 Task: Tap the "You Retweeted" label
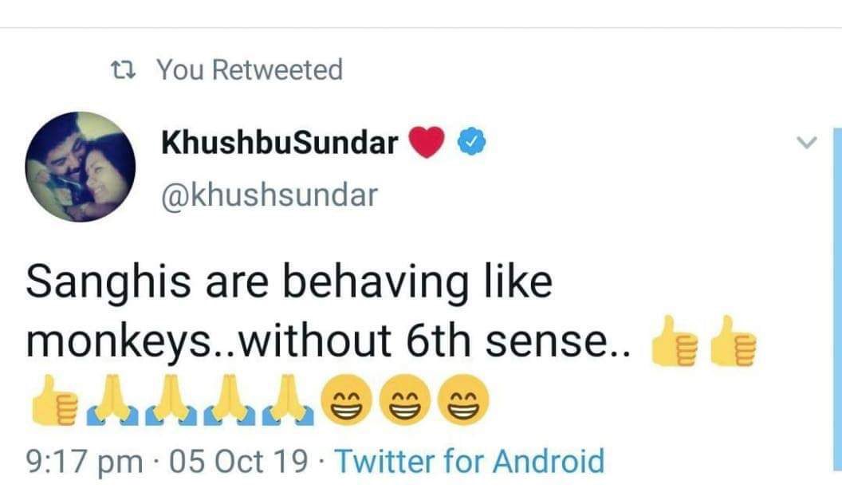pos(249,70)
